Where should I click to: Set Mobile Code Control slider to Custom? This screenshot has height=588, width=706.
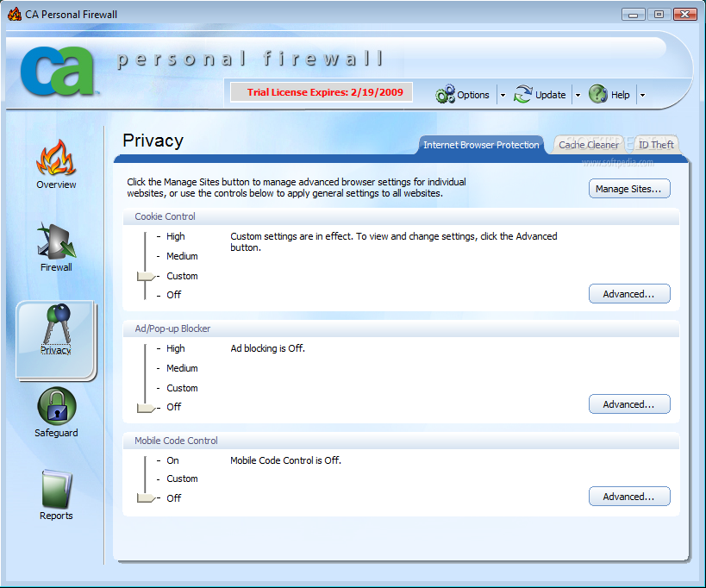(x=182, y=479)
